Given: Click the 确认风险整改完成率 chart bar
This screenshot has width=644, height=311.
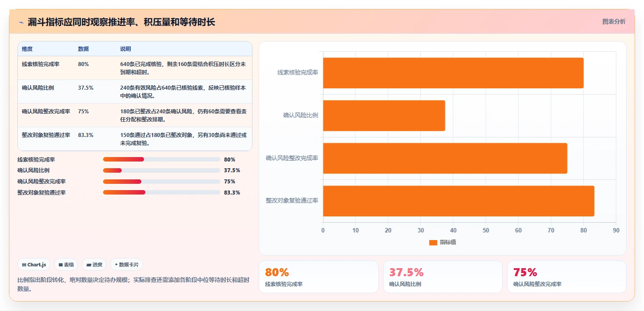Looking at the screenshot, I should [x=445, y=158].
